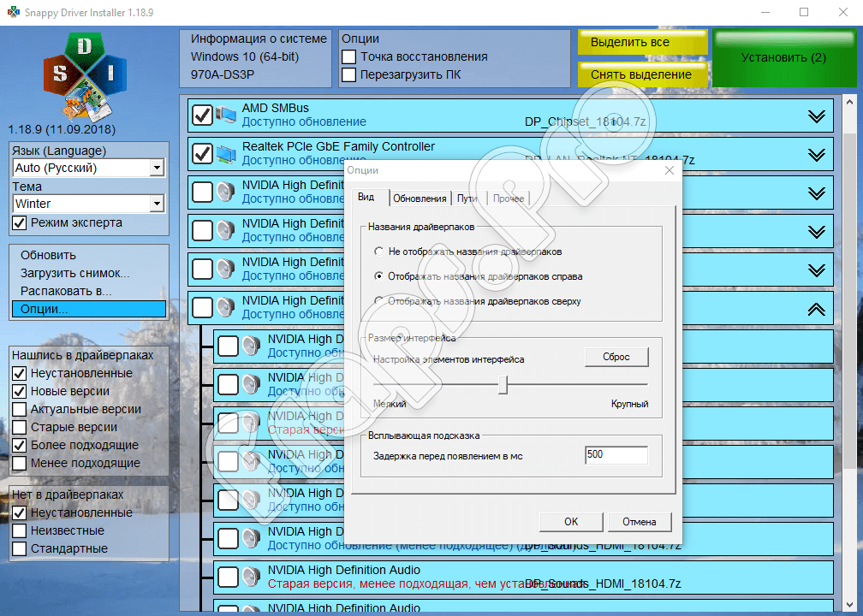Switch to the Обновления tab
Viewport: 863px width, 616px height.
tap(420, 198)
